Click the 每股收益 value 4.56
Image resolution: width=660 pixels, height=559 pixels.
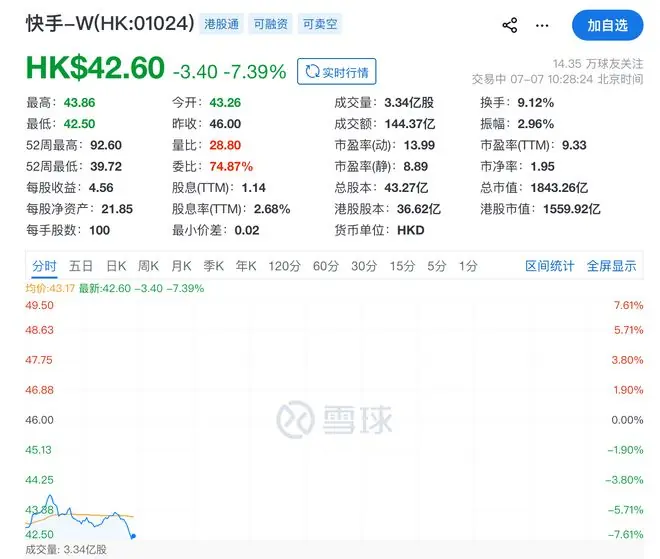click(x=101, y=188)
